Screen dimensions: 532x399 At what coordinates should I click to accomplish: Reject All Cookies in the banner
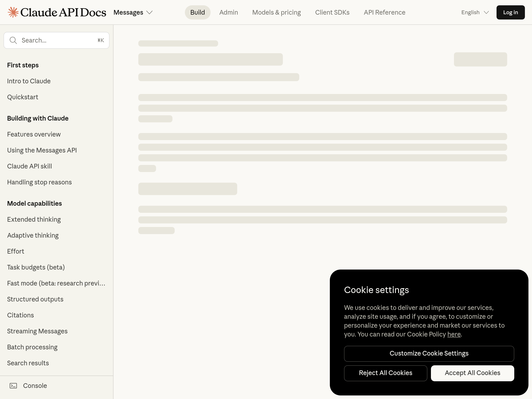(385, 373)
